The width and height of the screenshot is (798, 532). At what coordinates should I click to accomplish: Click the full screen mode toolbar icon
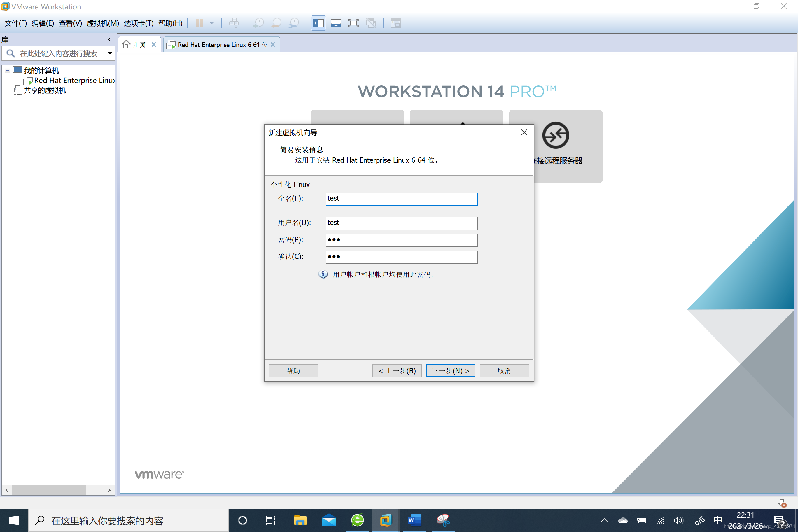[353, 23]
